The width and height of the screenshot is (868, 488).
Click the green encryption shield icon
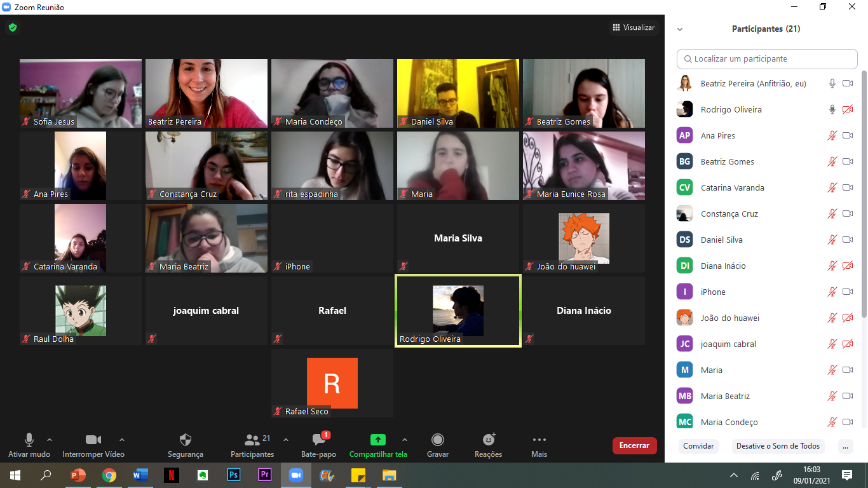(x=12, y=27)
